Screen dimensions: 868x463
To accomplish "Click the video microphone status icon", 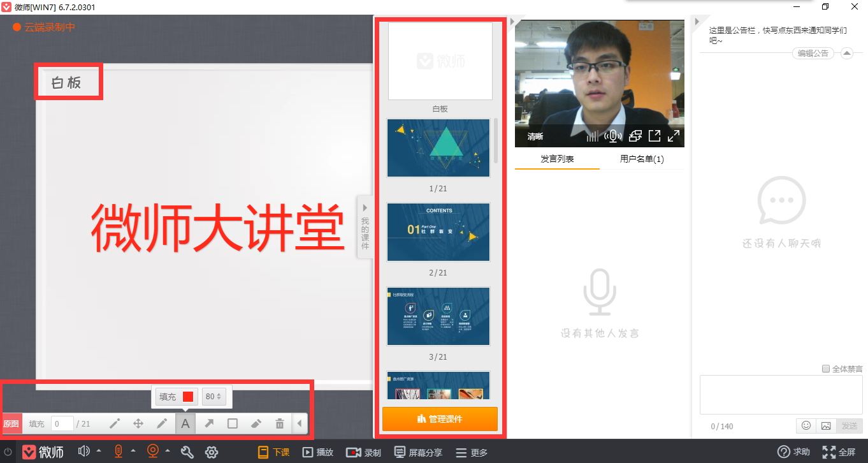I will 613,136.
